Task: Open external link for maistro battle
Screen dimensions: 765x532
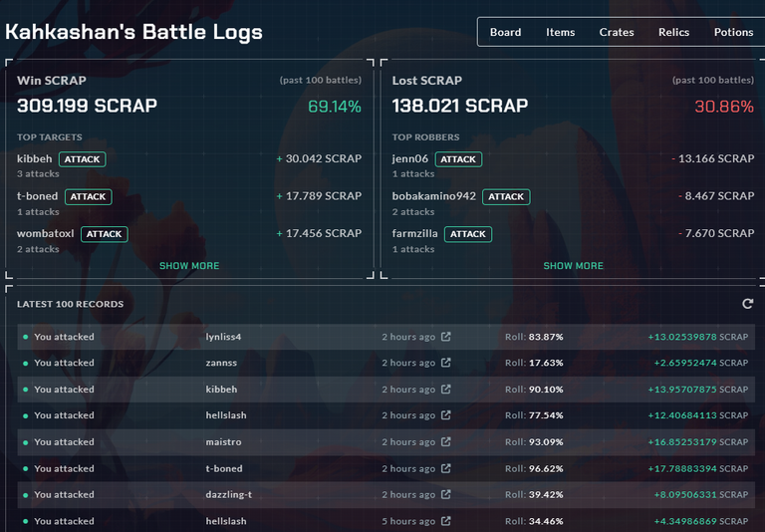Action: coord(446,441)
